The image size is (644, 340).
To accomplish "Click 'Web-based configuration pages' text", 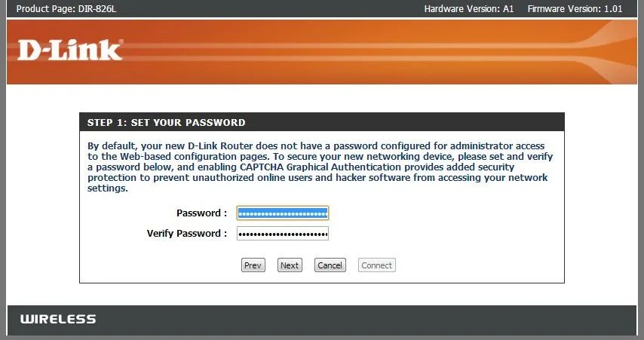I will (194, 157).
